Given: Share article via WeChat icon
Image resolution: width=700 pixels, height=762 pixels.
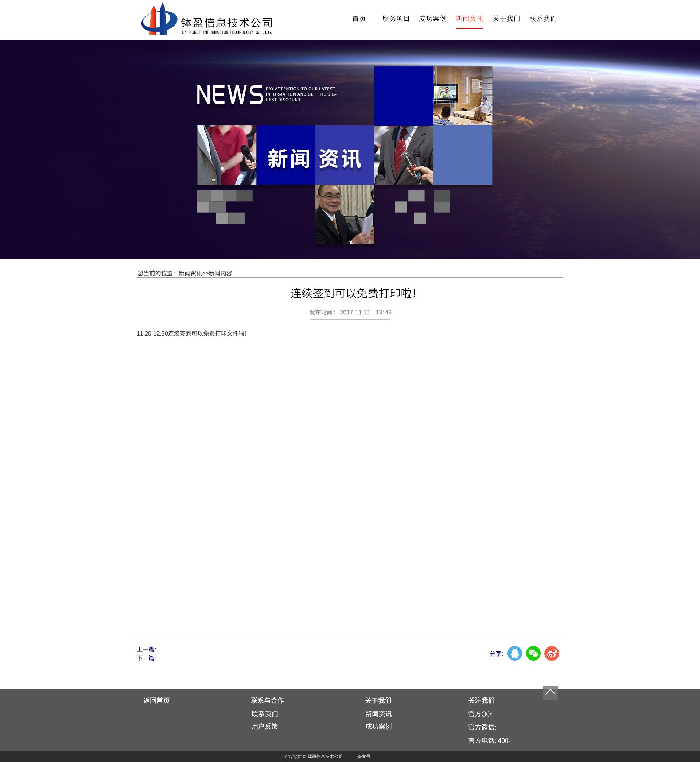Looking at the screenshot, I should [x=533, y=653].
